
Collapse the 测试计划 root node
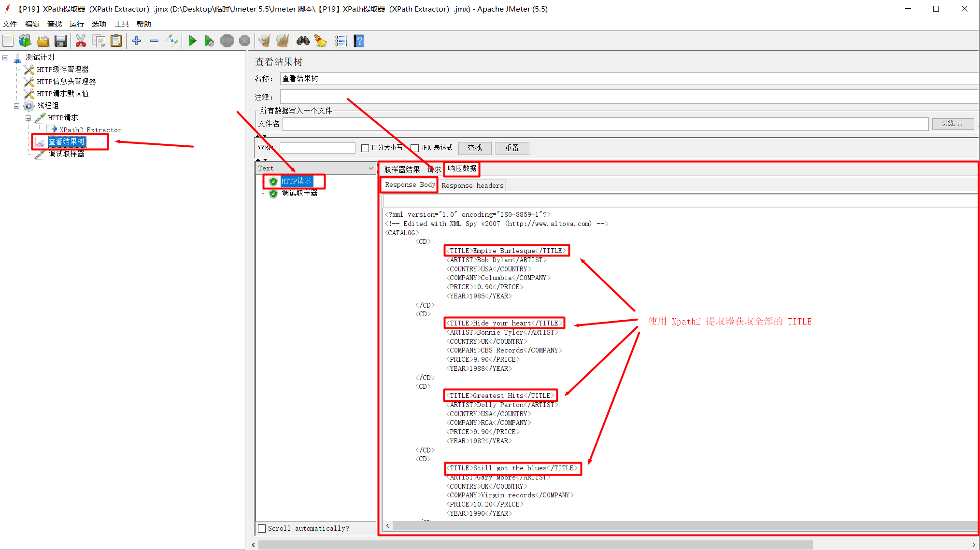coord(5,57)
